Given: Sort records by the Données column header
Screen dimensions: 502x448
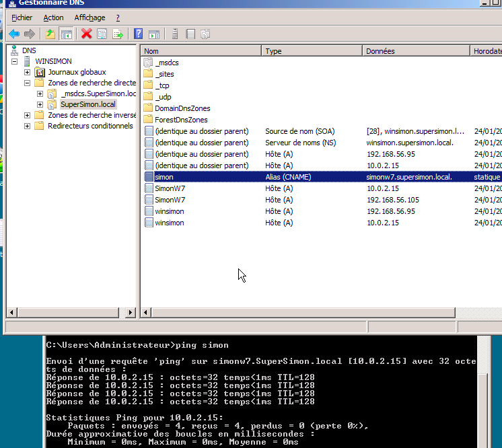Looking at the screenshot, I should 416,51.
